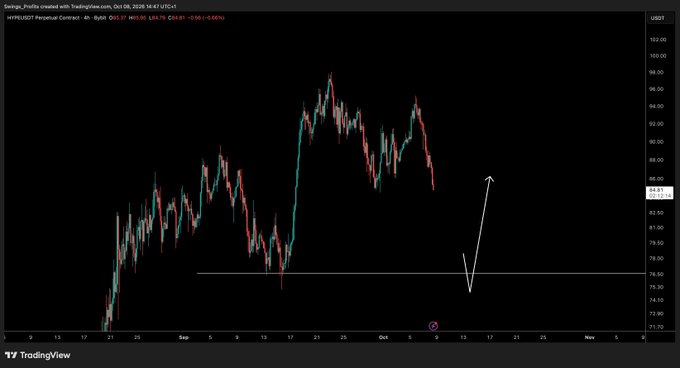Click the 102.00 price axis label
The height and width of the screenshot is (368, 680).
coord(657,40)
